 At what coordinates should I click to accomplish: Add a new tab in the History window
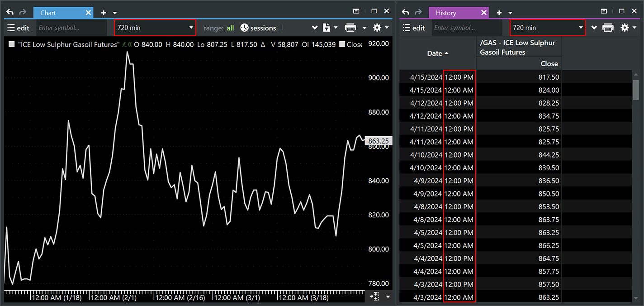(499, 13)
